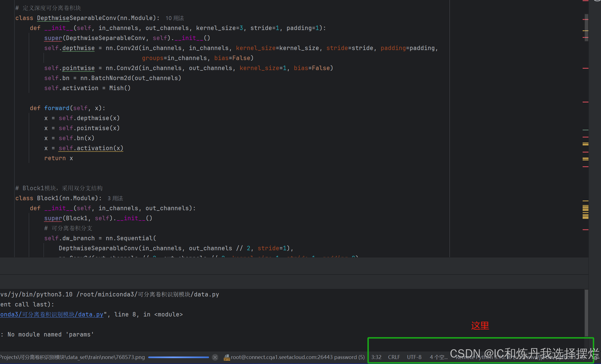
Task: Cancel the file upload progress with X icon
Action: [215, 357]
